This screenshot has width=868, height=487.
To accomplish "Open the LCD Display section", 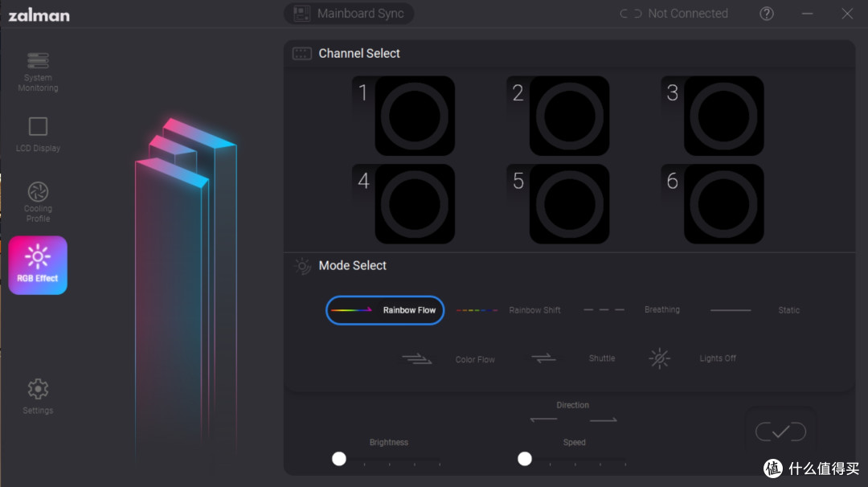I will click(38, 134).
